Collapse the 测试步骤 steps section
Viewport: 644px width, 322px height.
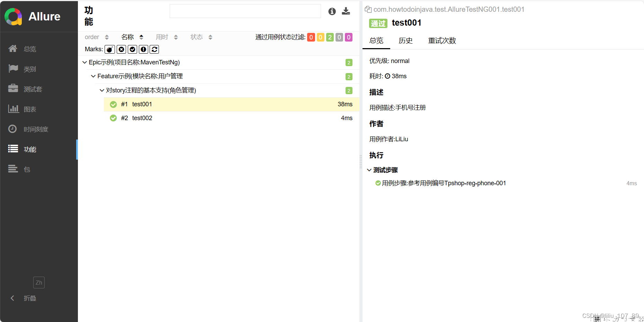click(x=369, y=170)
